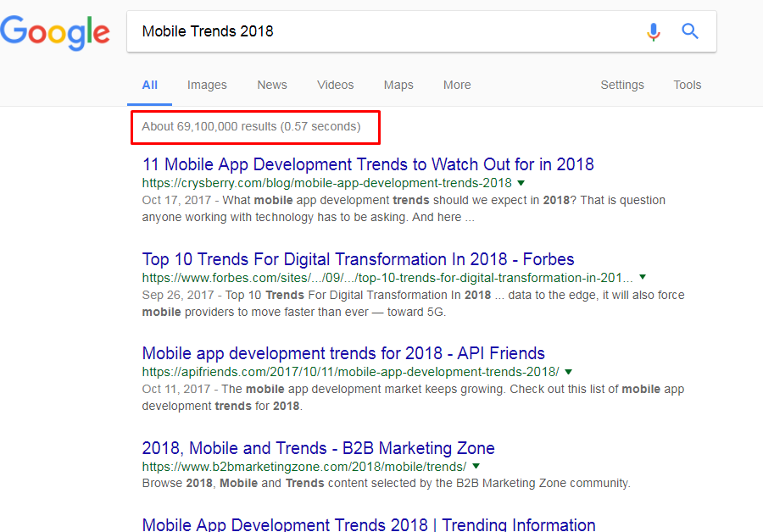This screenshot has height=532, width=763.
Task: Open the Settings menu
Action: pyautogui.click(x=622, y=85)
